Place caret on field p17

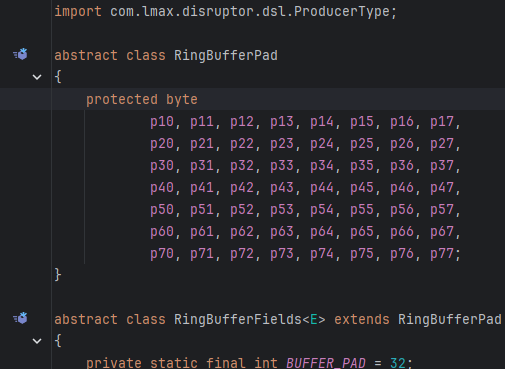click(x=442, y=122)
